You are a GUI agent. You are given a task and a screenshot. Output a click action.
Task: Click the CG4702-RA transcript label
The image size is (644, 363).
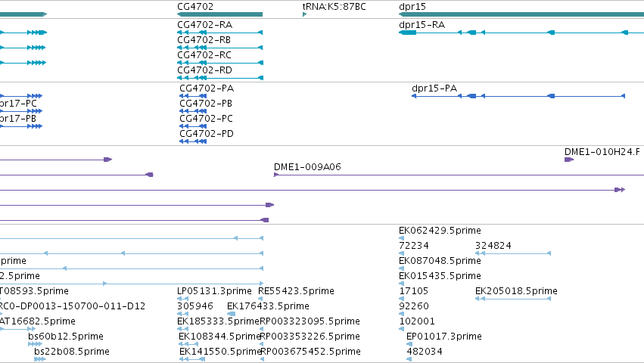204,25
